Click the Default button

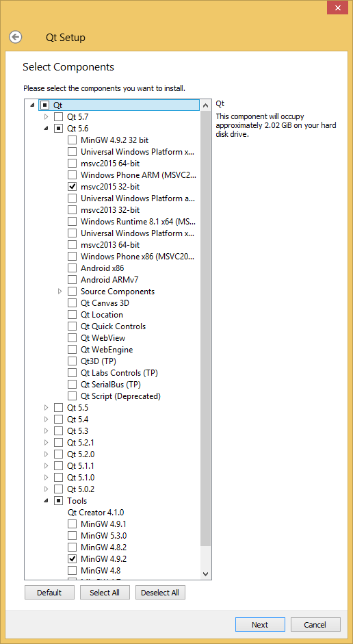click(49, 592)
